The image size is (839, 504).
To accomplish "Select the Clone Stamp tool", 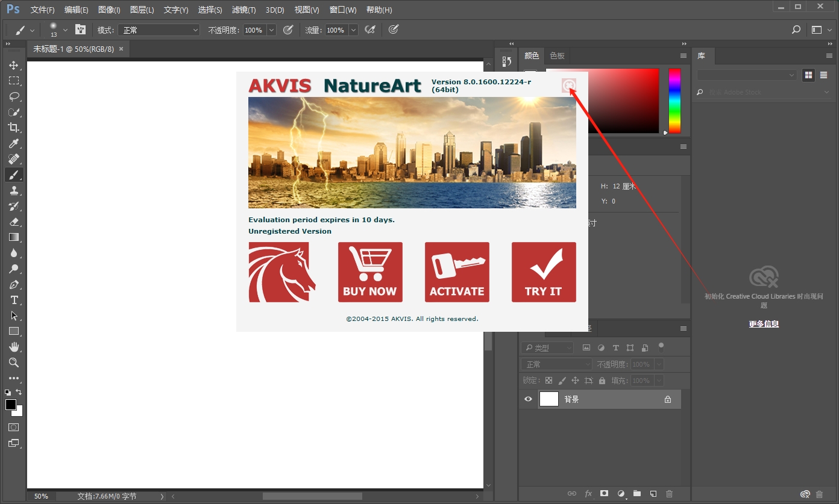I will [13, 190].
